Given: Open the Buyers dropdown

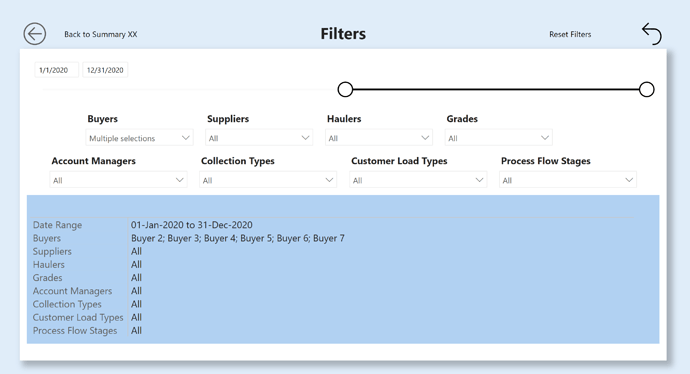Looking at the screenshot, I should click(x=139, y=138).
